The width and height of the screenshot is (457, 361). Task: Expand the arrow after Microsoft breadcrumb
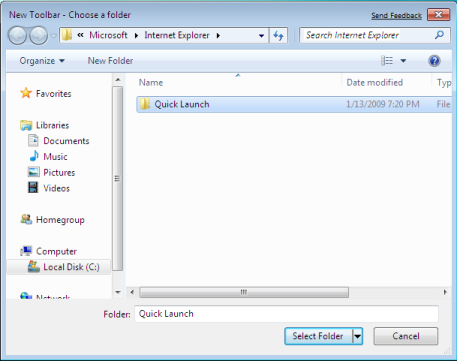pos(136,35)
